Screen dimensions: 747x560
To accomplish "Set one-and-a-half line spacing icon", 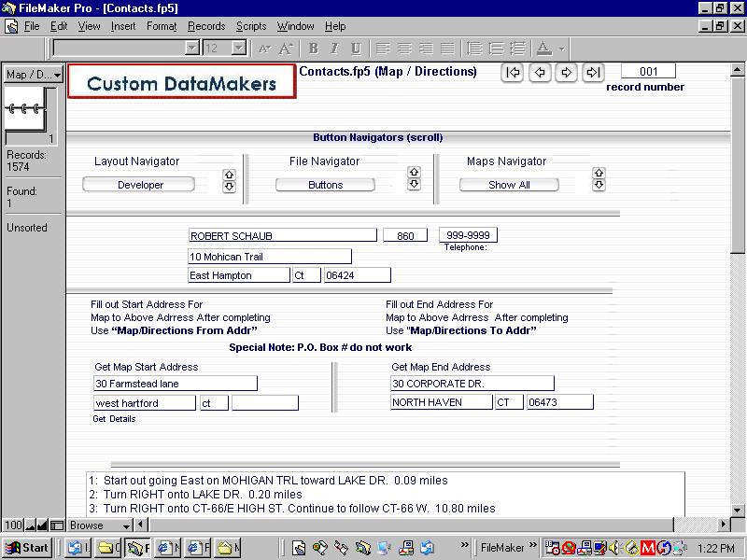I will tap(496, 49).
